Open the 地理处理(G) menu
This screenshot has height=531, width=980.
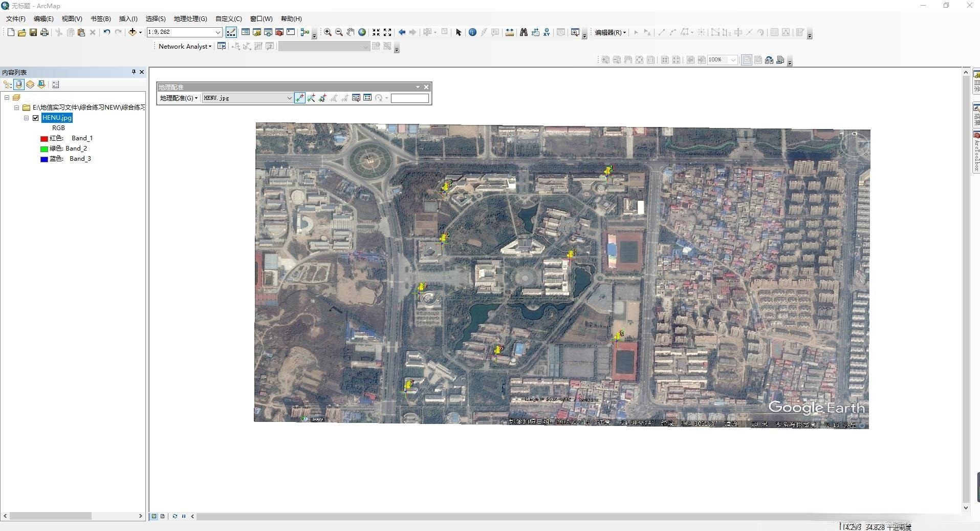click(x=190, y=19)
